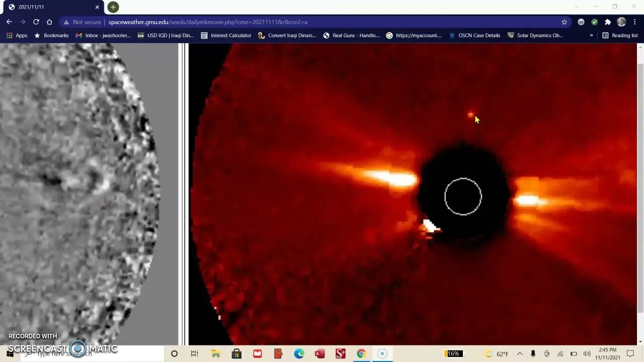Switch to Google Chrome on the taskbar
Screen dimensions: 644x362
[x=361, y=353]
